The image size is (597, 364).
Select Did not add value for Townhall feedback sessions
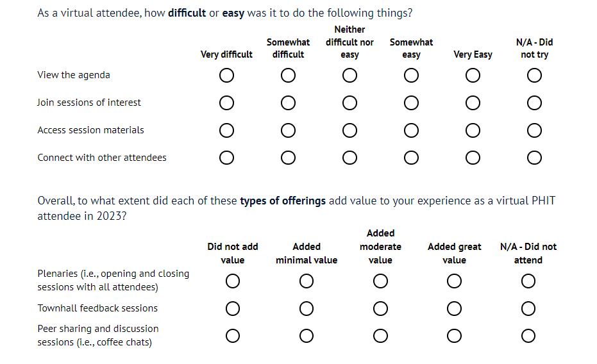pos(233,309)
